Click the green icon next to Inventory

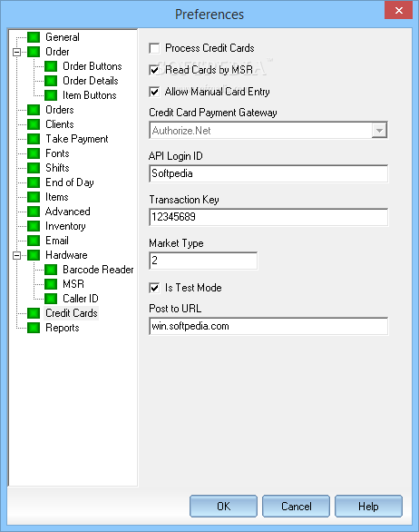point(34,226)
